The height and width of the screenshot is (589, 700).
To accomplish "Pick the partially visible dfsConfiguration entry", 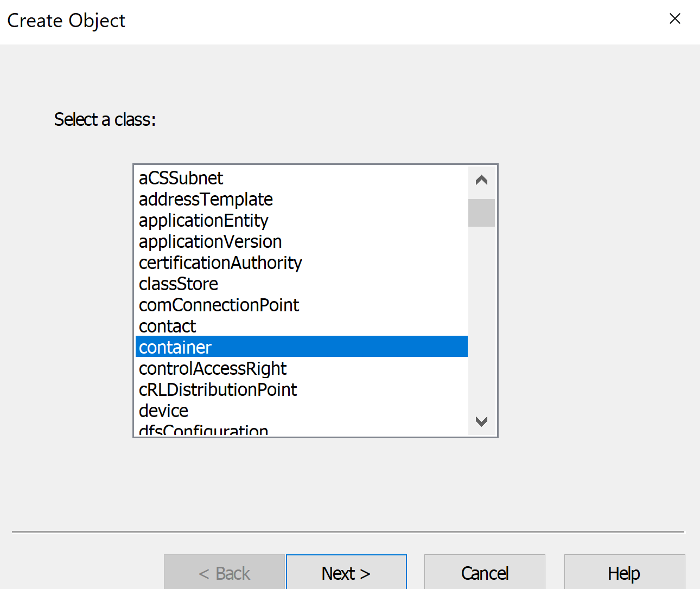I will coord(203,431).
